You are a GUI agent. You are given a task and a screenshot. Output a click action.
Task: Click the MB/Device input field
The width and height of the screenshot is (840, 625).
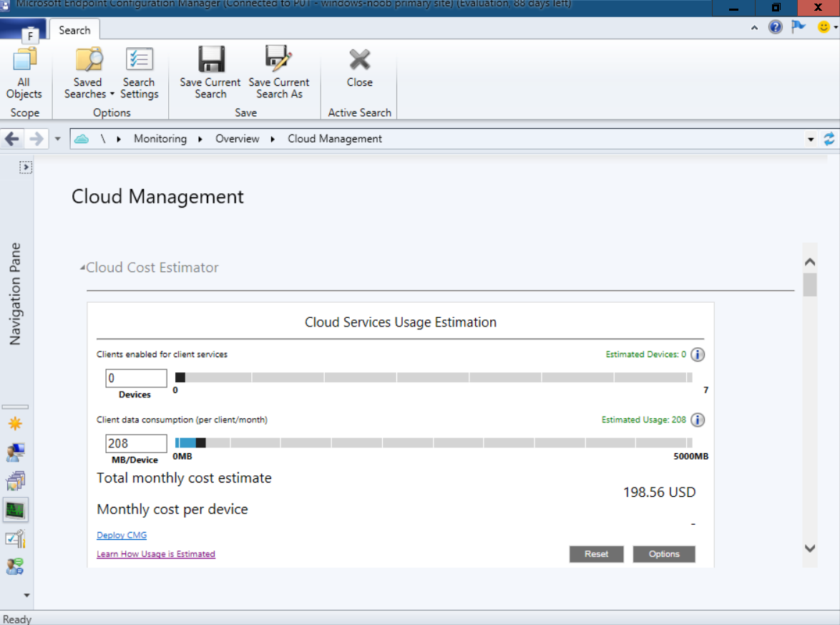coord(136,443)
